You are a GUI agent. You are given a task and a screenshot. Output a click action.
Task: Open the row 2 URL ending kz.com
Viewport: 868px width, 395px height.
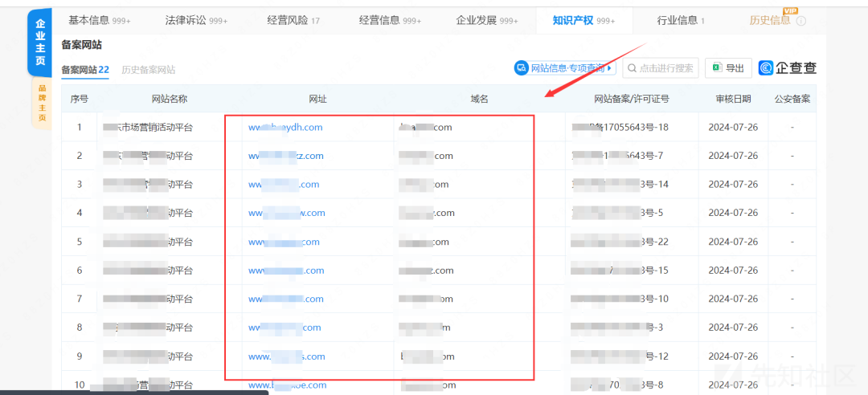[x=285, y=156]
